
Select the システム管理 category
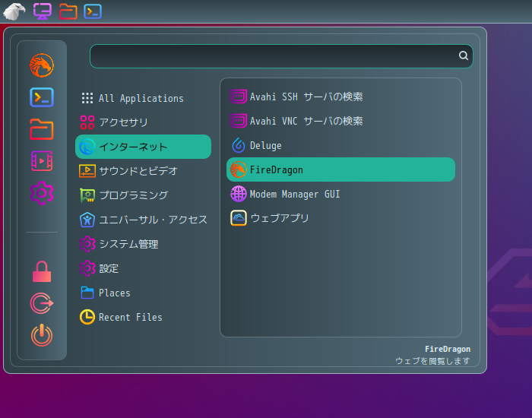(x=143, y=244)
